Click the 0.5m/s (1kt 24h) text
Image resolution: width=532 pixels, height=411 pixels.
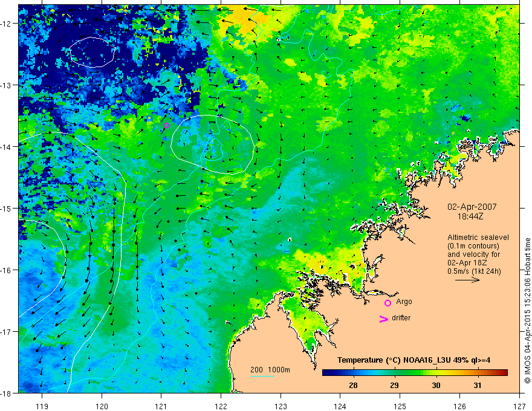pyautogui.click(x=474, y=271)
